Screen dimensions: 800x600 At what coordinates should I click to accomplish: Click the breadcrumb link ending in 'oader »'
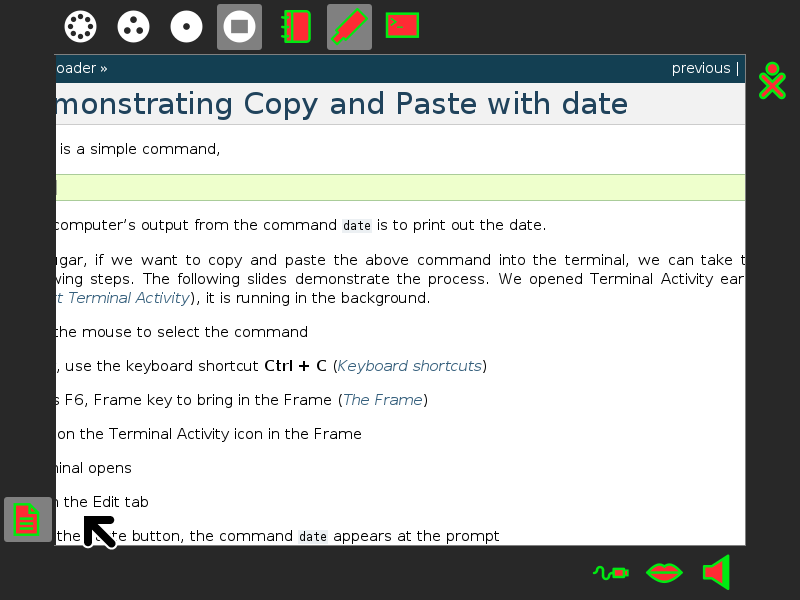tap(82, 68)
